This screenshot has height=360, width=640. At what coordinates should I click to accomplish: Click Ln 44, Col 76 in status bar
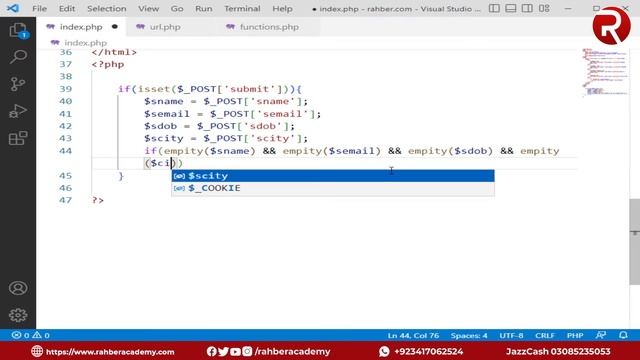point(413,336)
